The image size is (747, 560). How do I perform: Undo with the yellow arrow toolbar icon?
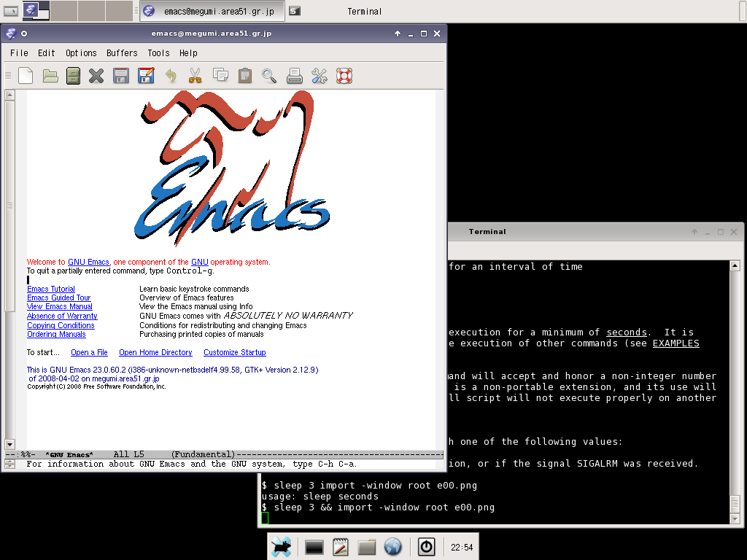click(171, 76)
